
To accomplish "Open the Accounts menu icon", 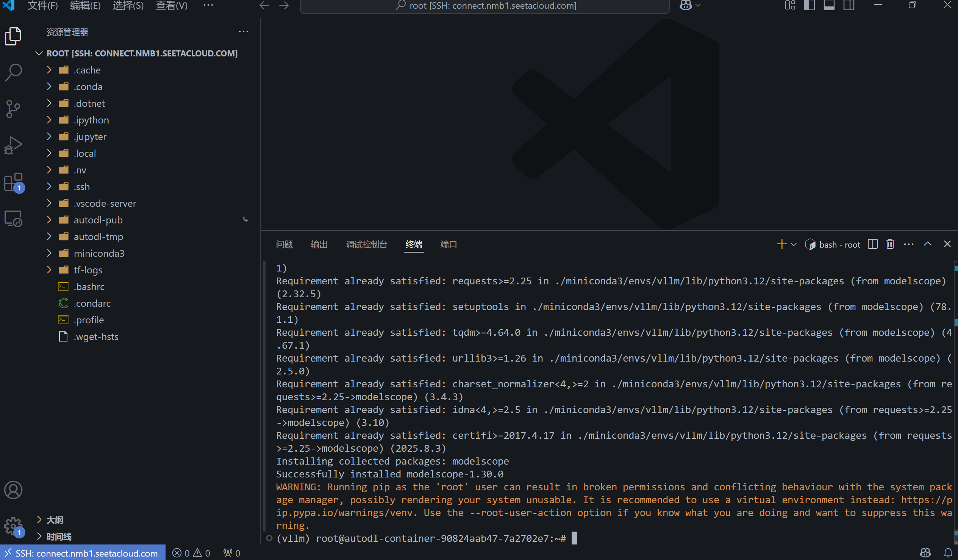I will (x=13, y=490).
